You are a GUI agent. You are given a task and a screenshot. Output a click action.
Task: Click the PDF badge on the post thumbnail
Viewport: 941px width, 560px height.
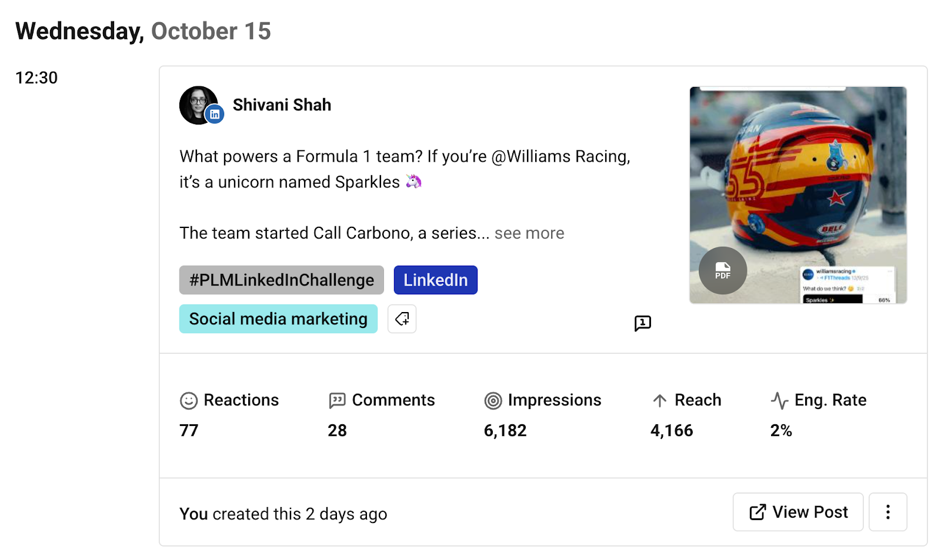tap(722, 271)
